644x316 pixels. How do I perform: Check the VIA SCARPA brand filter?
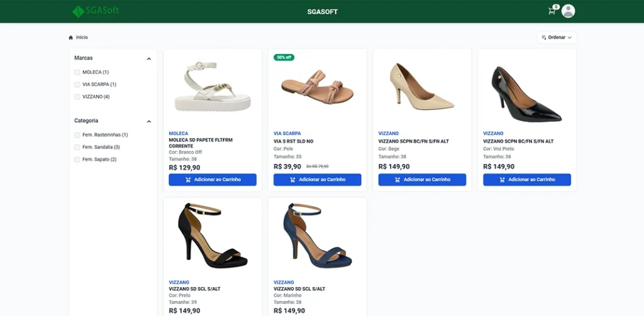pyautogui.click(x=77, y=85)
